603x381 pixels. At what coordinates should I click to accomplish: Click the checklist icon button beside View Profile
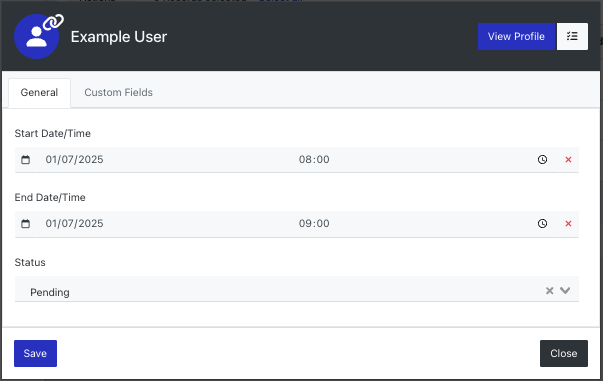(x=572, y=37)
